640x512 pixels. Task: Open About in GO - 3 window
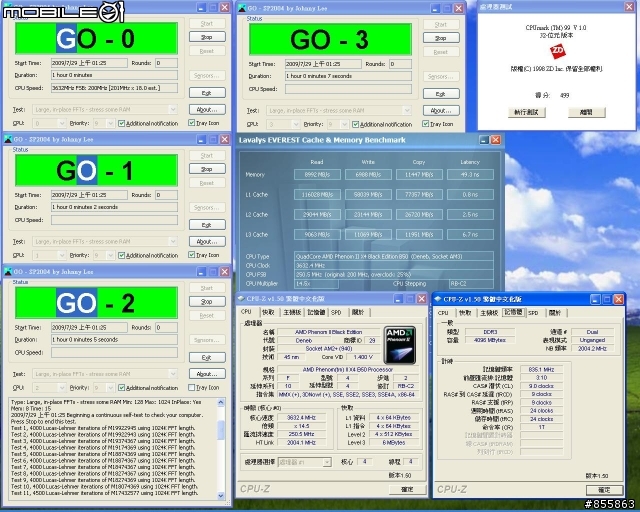tap(441, 111)
